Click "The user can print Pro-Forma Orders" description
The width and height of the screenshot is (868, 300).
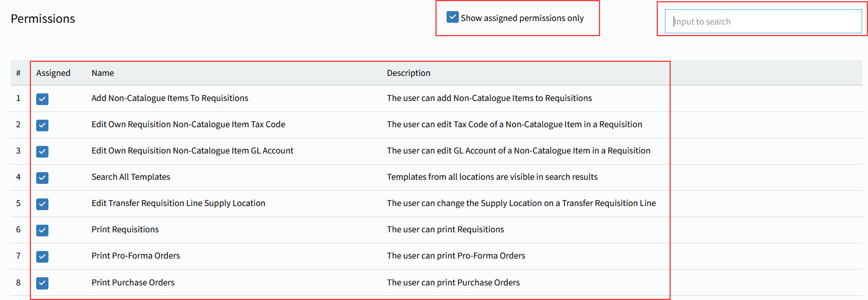[x=456, y=256]
